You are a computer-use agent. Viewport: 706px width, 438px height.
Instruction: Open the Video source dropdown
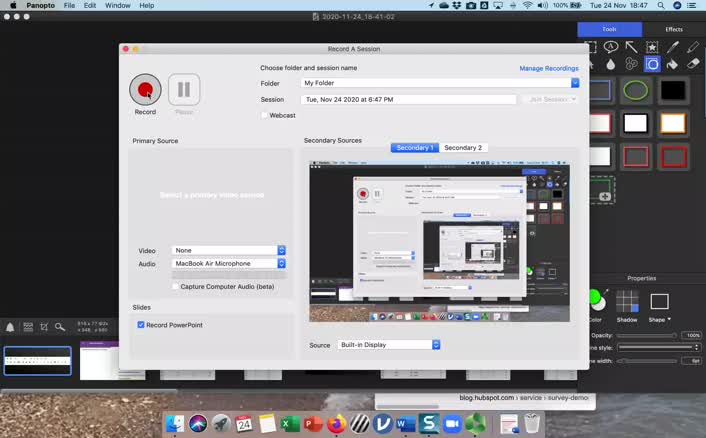(x=229, y=250)
